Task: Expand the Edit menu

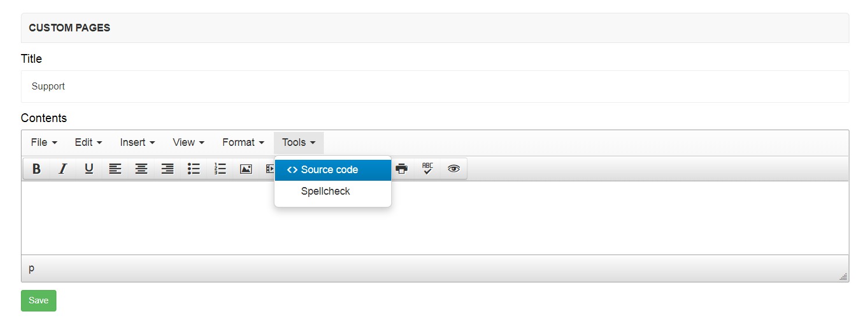Action: coord(88,142)
